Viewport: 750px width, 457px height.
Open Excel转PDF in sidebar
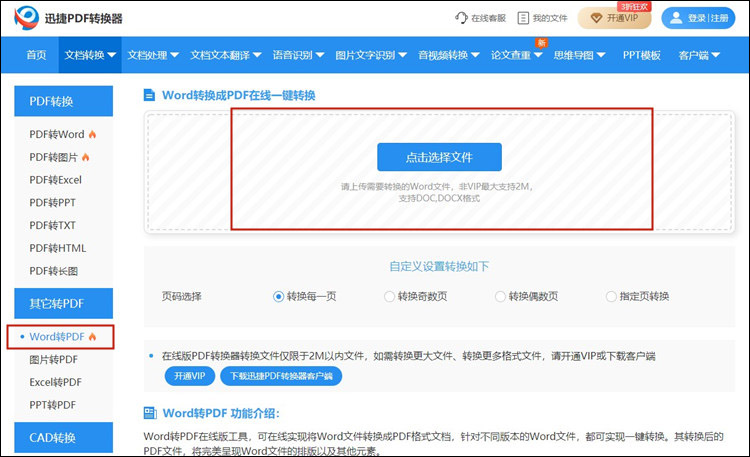(x=55, y=382)
